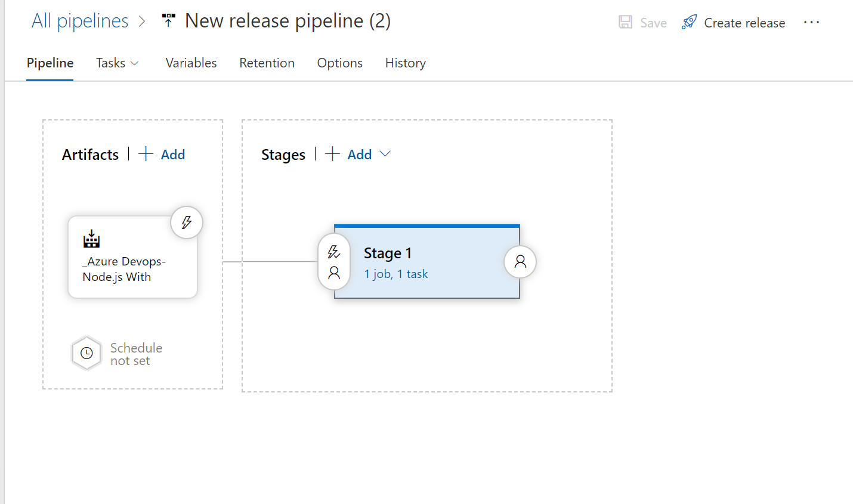
Task: Click the rocket icon next to Create release
Action: (x=689, y=22)
